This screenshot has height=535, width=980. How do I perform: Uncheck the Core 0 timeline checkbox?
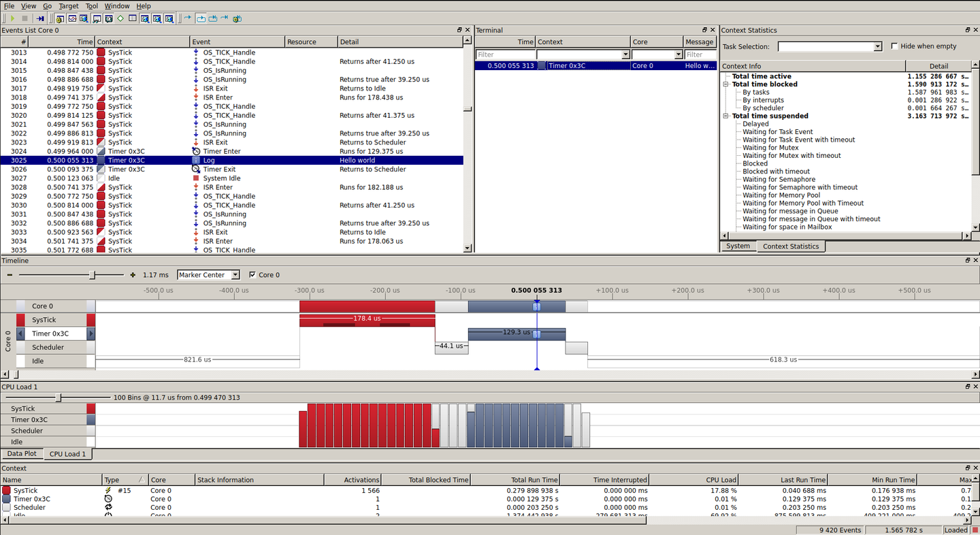pos(253,275)
